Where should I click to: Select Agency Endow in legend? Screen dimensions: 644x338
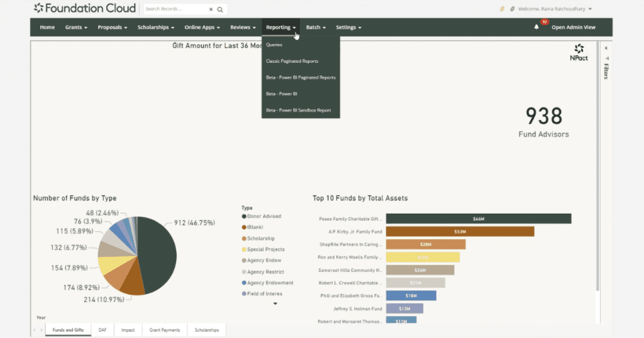(262, 261)
